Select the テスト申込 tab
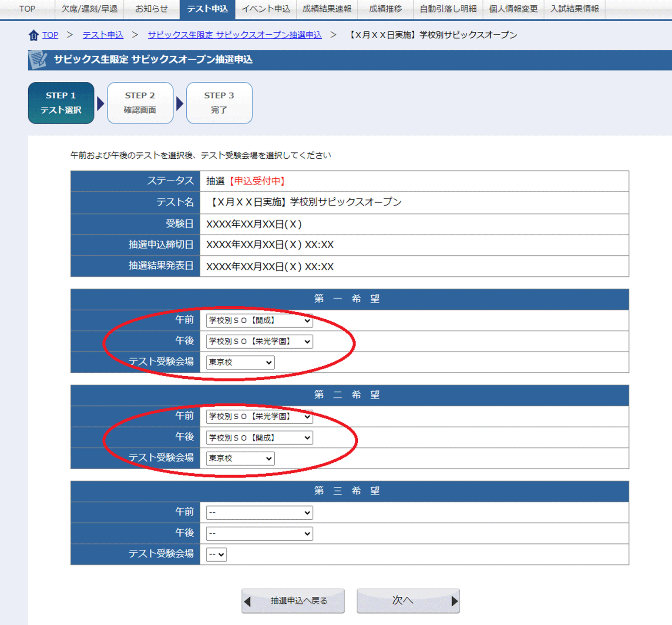Viewport: 672px width, 625px height. point(207,9)
